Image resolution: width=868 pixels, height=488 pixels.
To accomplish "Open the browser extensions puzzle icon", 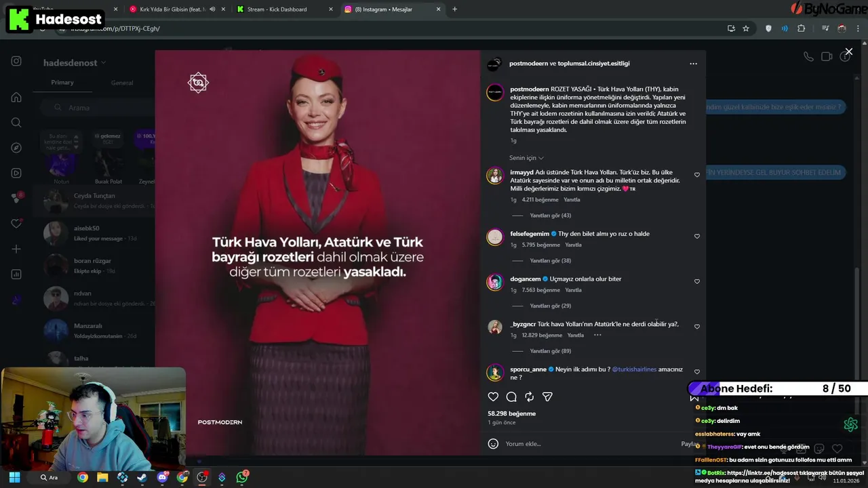I will (802, 28).
